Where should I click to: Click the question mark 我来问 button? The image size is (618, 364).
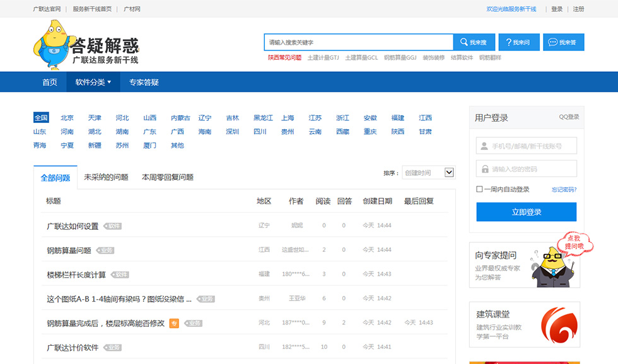pos(519,42)
